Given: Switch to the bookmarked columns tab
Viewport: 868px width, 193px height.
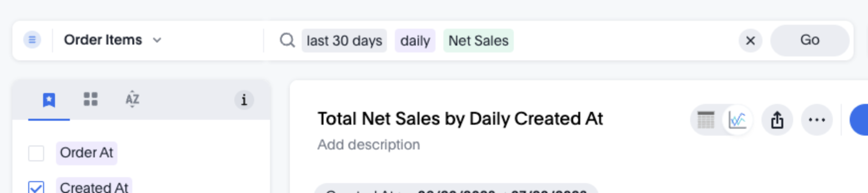Looking at the screenshot, I should (49, 100).
